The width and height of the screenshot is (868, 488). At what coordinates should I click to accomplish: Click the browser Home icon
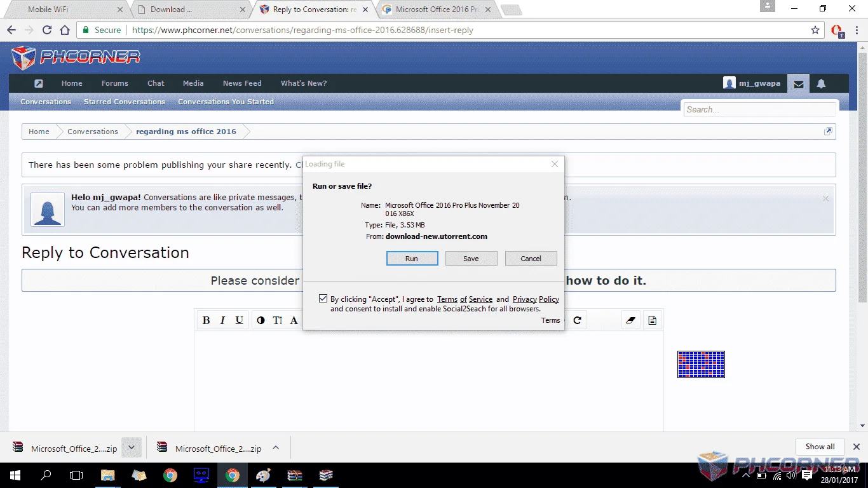(64, 30)
